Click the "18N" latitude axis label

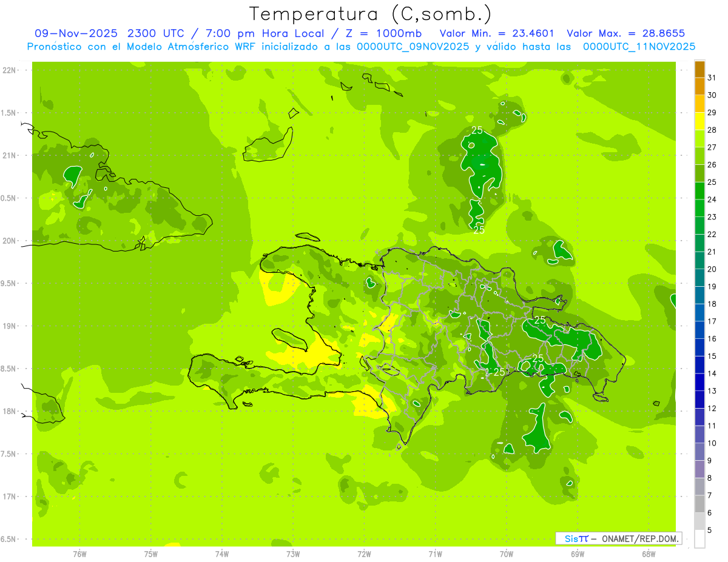tap(10, 411)
